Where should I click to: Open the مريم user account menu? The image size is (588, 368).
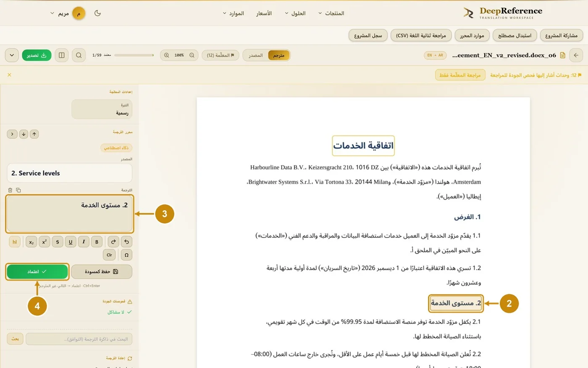pos(68,13)
